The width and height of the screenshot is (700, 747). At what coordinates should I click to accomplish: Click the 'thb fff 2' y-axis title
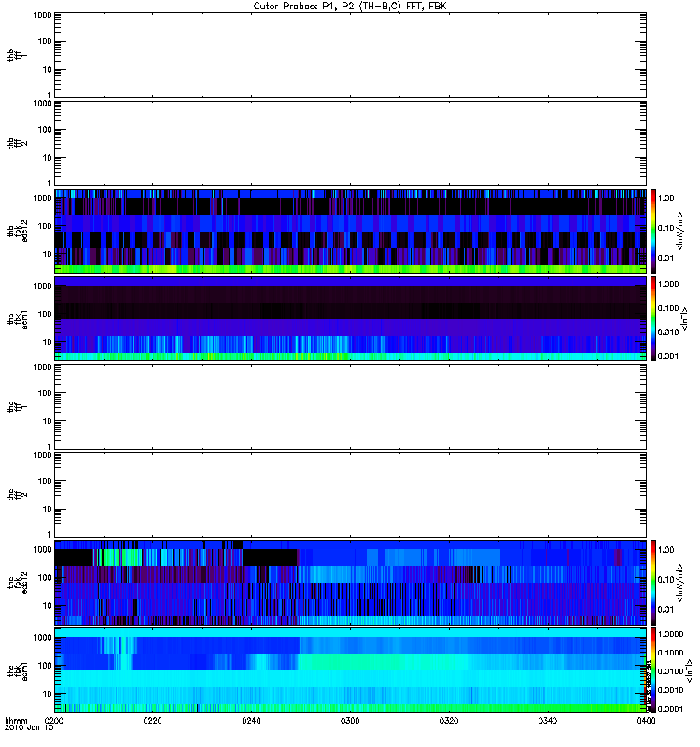(17, 144)
